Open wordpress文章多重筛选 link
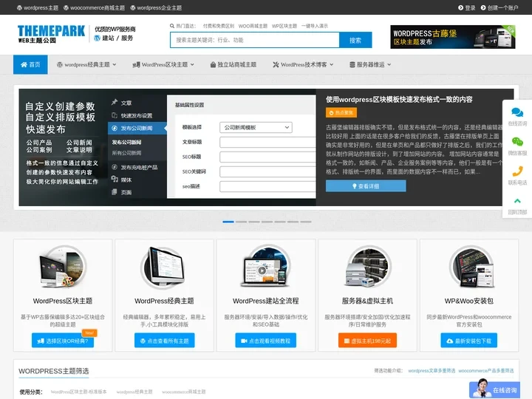532x399 pixels. coord(432,370)
